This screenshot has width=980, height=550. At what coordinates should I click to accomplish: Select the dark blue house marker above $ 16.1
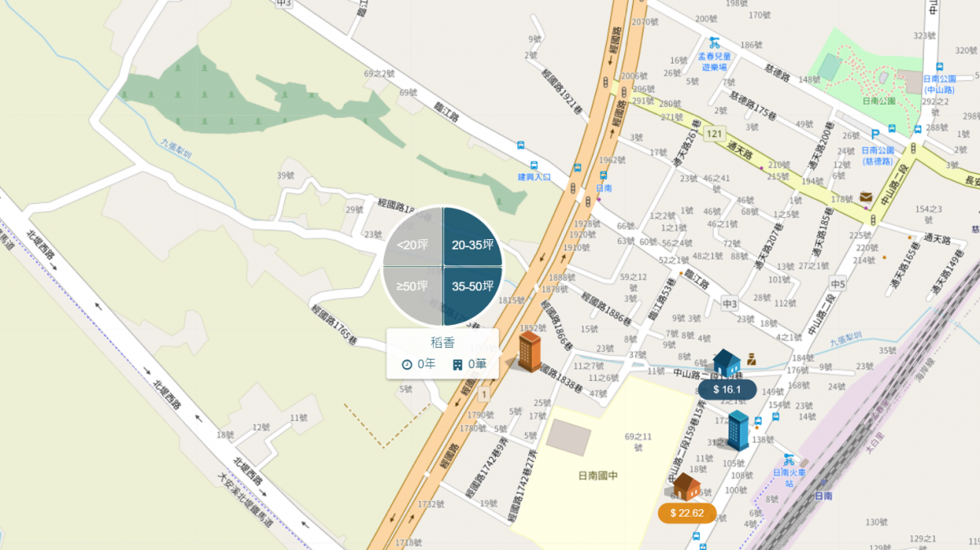coord(726,363)
